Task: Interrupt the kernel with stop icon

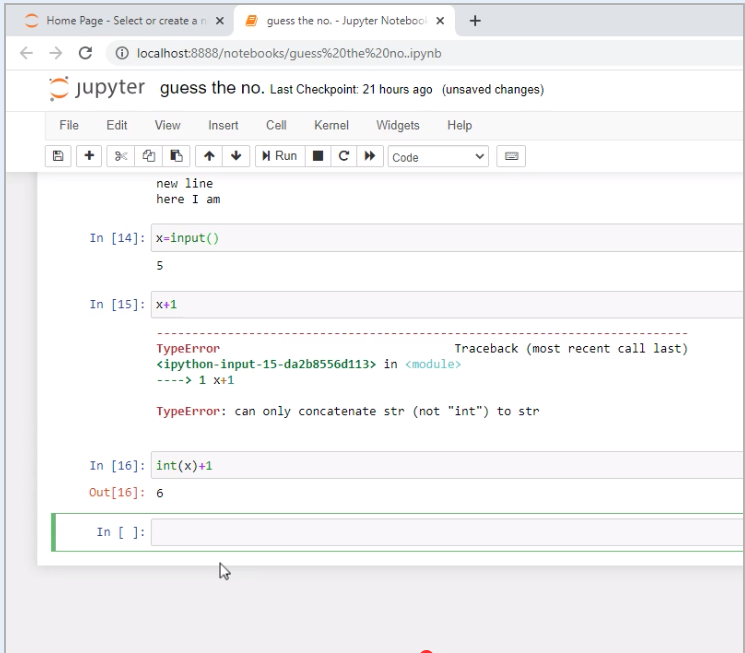Action: click(318, 156)
